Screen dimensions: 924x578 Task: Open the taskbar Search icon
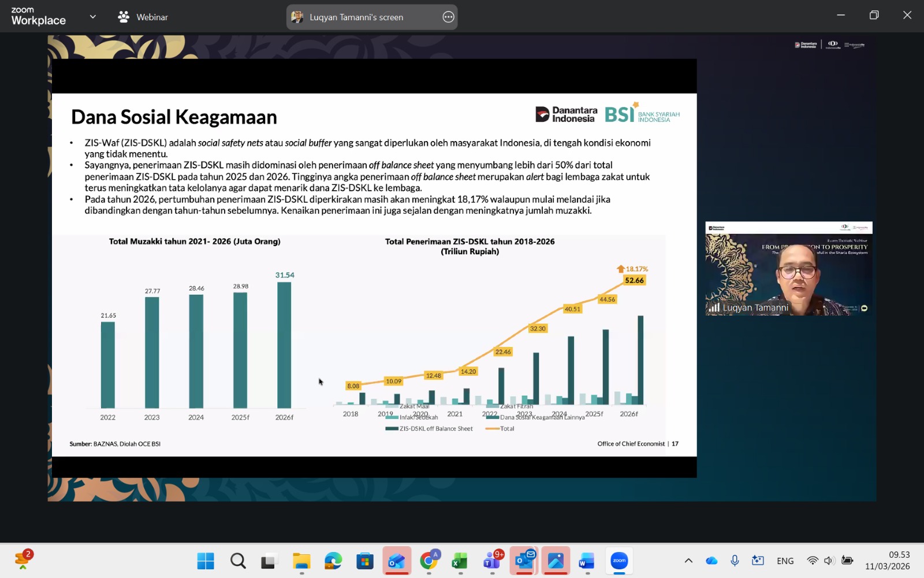tap(238, 561)
